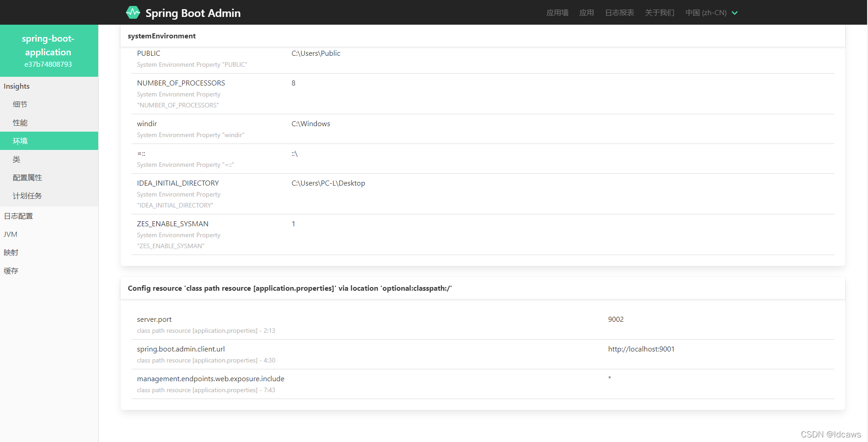Click the ZES_ENABLE_SYSMAN property name

coord(173,224)
